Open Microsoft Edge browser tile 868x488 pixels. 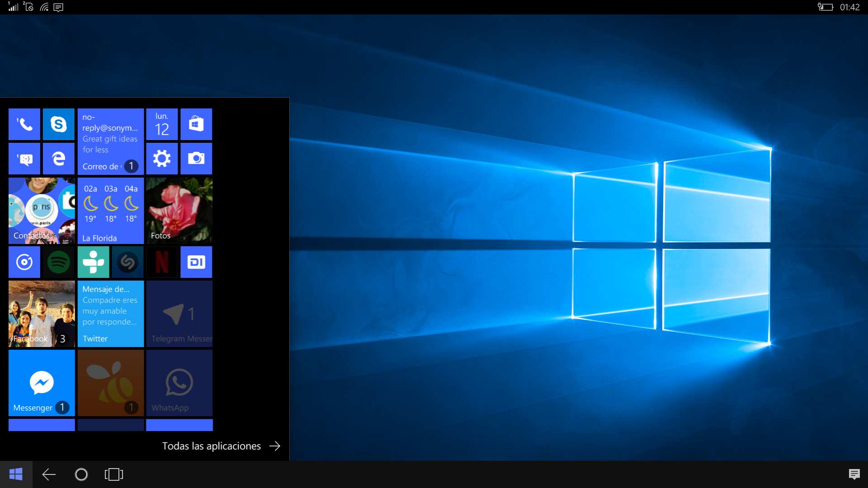pyautogui.click(x=59, y=159)
